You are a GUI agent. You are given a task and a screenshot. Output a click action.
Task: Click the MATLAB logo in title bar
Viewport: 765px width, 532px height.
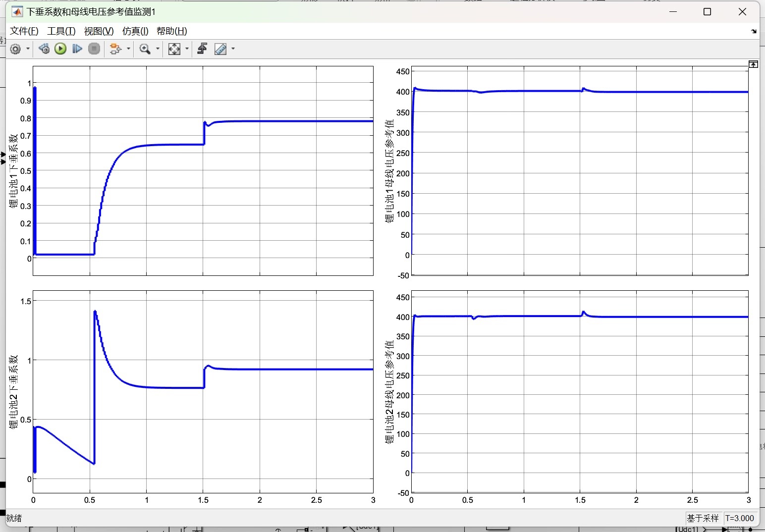[x=17, y=12]
